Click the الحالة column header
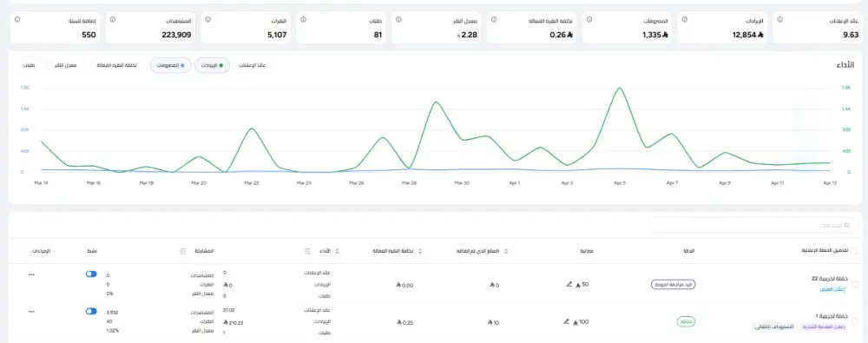The height and width of the screenshot is (343, 868). (x=689, y=251)
